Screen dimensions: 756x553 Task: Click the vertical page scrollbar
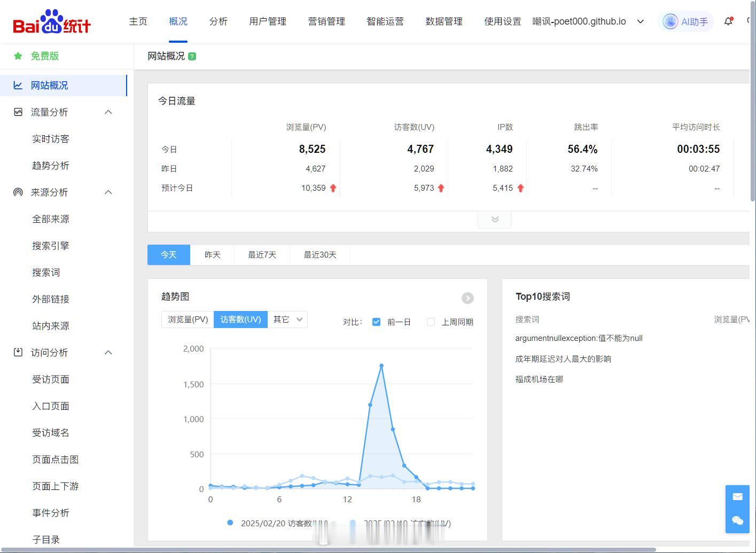753,102
